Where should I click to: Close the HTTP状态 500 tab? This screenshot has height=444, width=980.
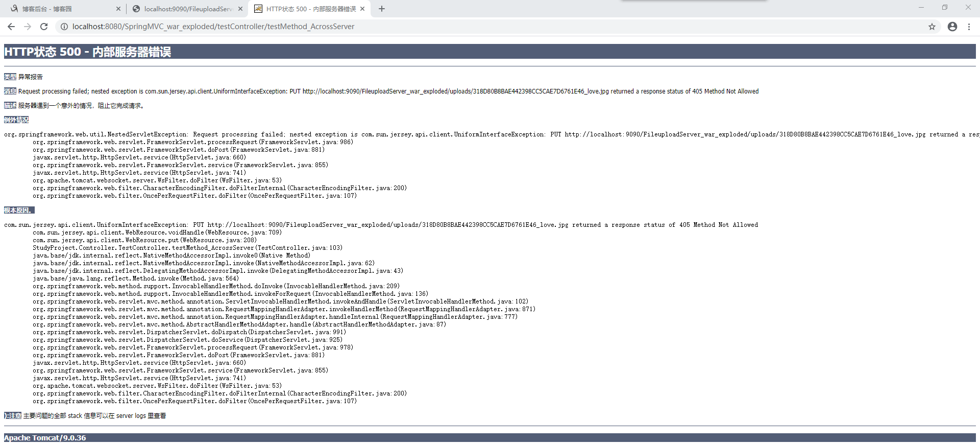coord(362,9)
